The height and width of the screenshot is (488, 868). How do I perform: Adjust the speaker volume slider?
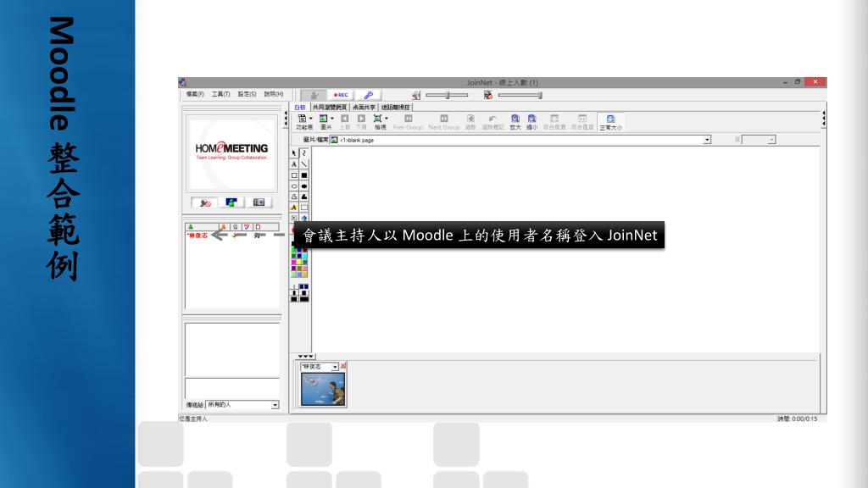(448, 95)
